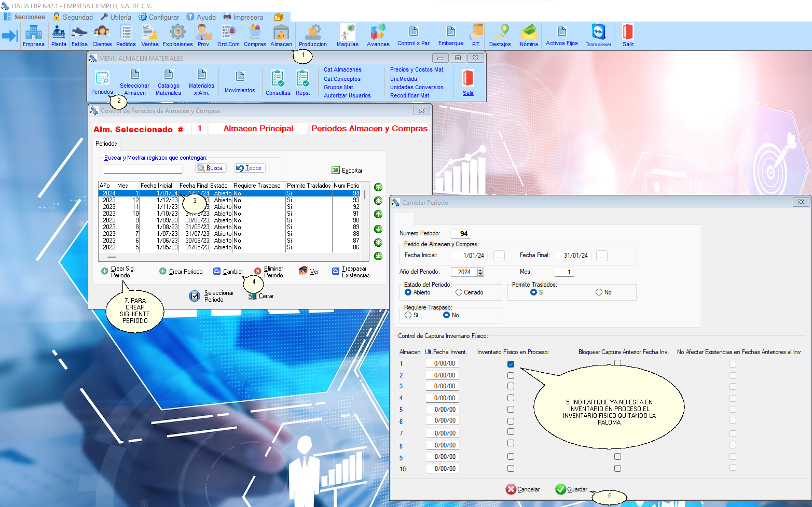Viewport: 812px width, 507px height.
Task: Click the Movimientos icon
Action: pos(240,82)
